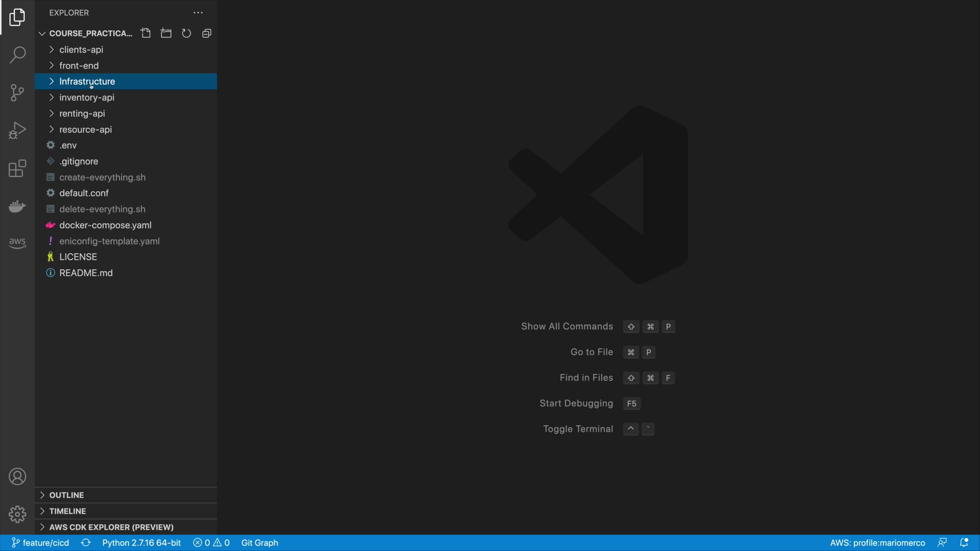Click the New Folder icon in Explorer

166,34
